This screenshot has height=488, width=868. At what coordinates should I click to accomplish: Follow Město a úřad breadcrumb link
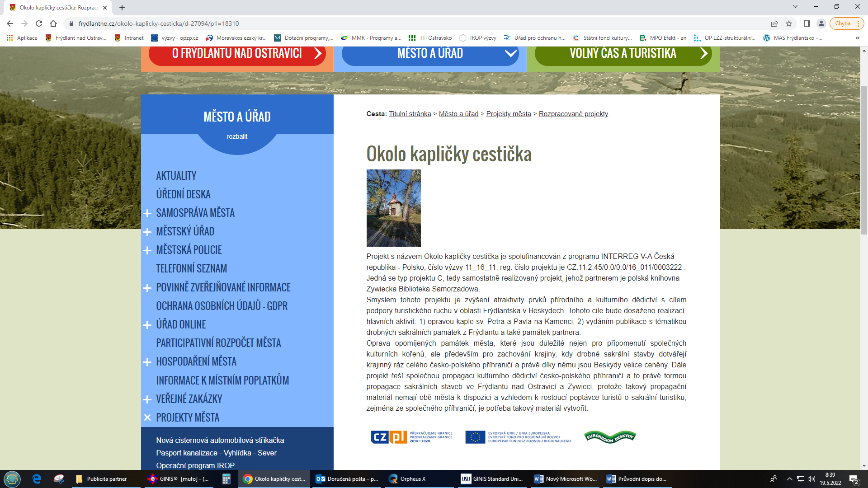[x=458, y=114]
